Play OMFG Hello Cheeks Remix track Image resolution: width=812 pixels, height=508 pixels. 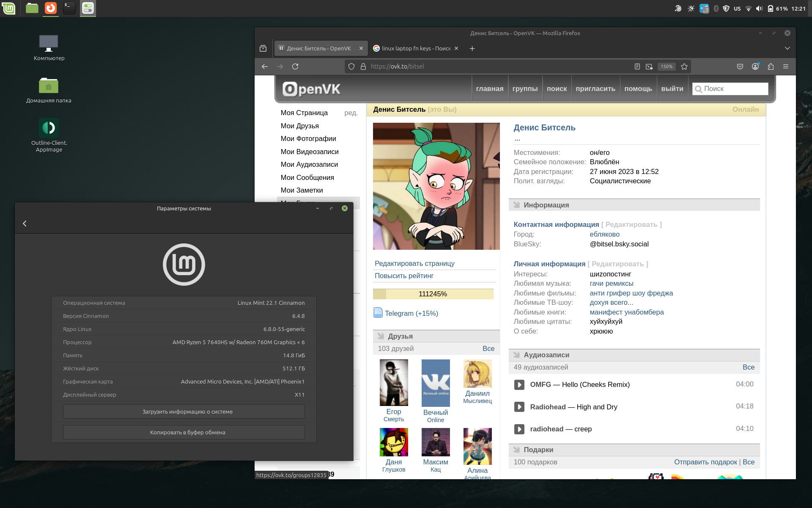click(x=519, y=385)
